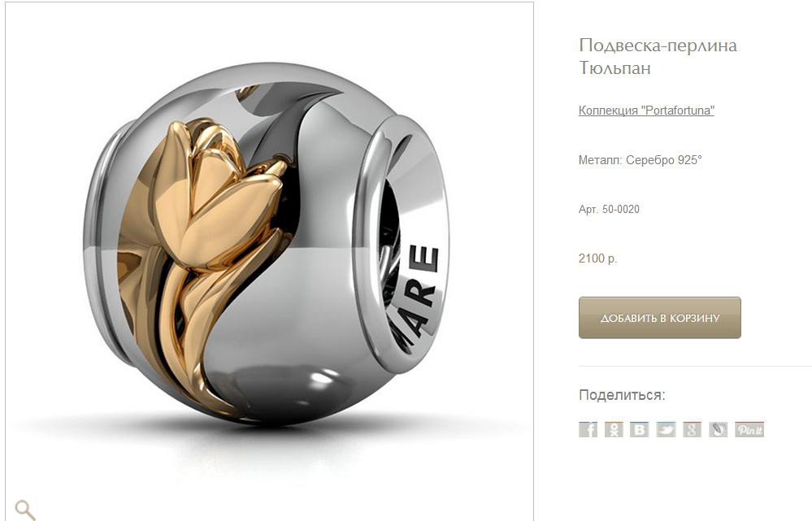This screenshot has height=521, width=812.
Task: Open the Коллекция "Portafortuna" link
Action: point(646,111)
